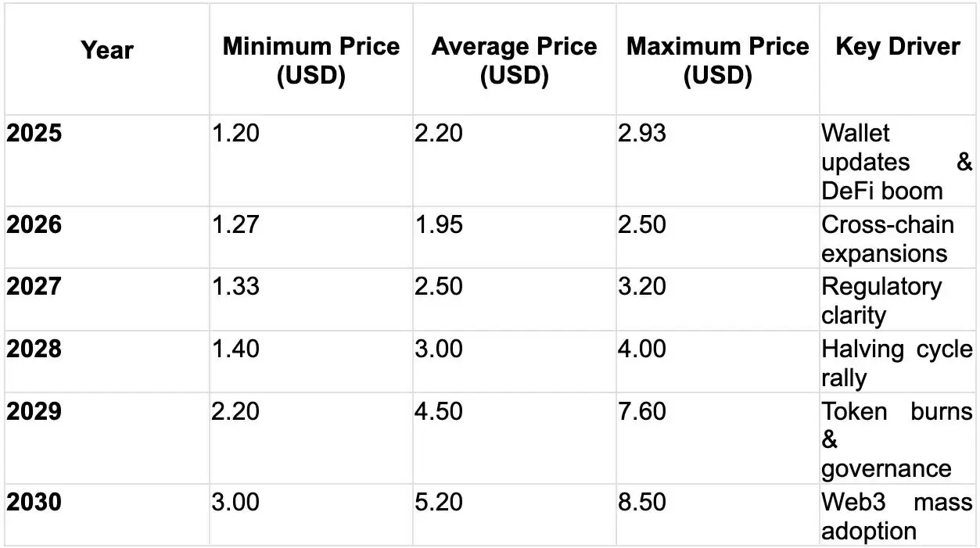Screen dimensions: 980x548
Task: Click the Web3 mass adoption cell
Action: click(896, 516)
